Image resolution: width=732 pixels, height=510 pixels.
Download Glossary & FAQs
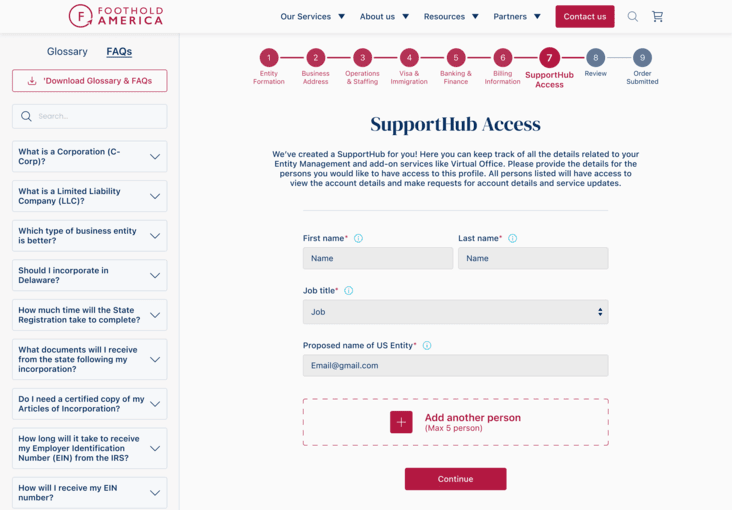click(89, 81)
